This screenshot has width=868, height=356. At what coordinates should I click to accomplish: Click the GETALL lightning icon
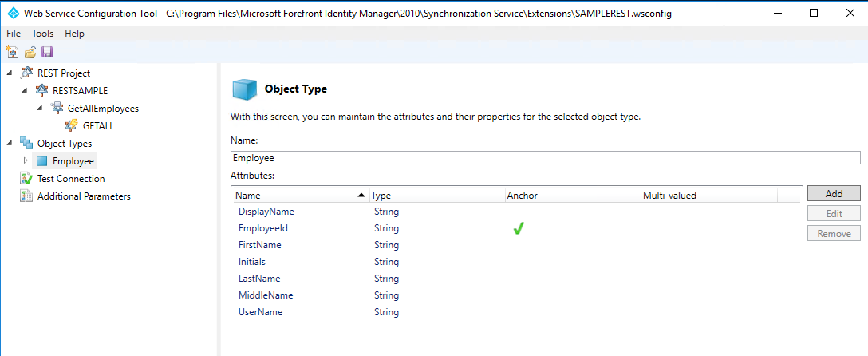click(x=72, y=125)
